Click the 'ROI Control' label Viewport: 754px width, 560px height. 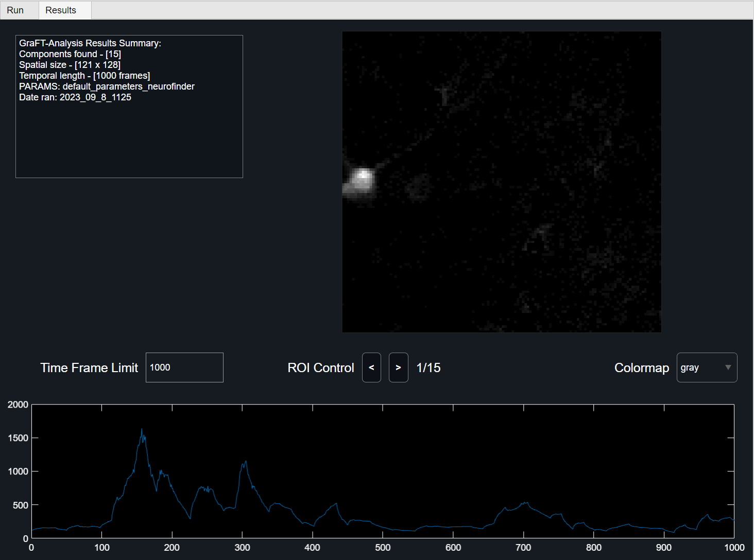click(x=321, y=367)
